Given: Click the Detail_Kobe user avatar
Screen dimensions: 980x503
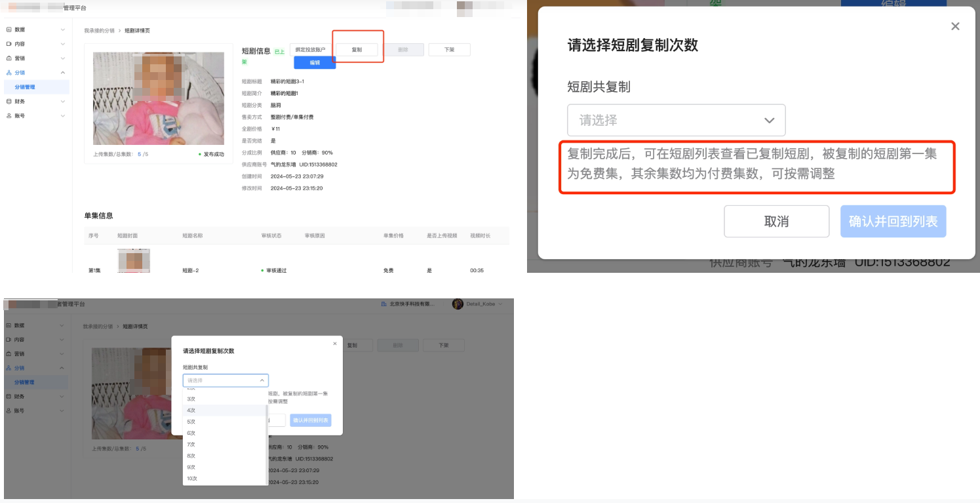Looking at the screenshot, I should point(458,304).
